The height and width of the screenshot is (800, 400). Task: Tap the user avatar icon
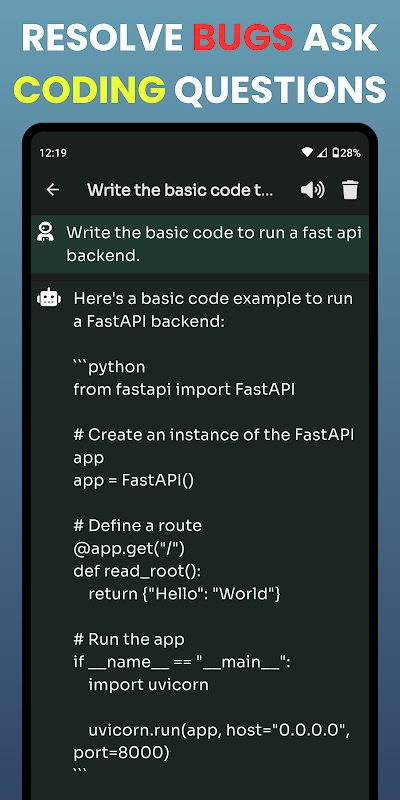(x=46, y=232)
